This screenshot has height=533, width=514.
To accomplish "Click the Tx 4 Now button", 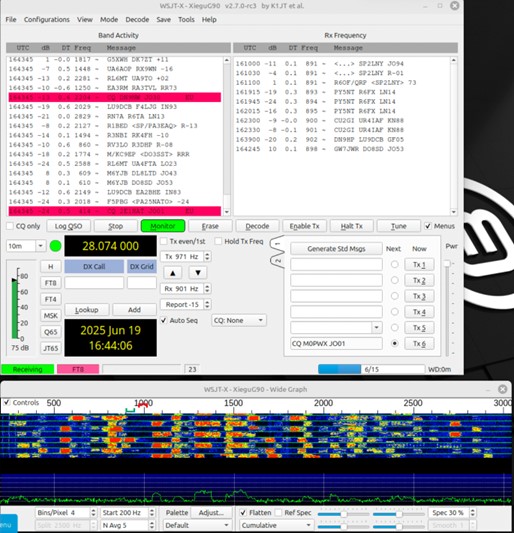I will click(x=419, y=312).
